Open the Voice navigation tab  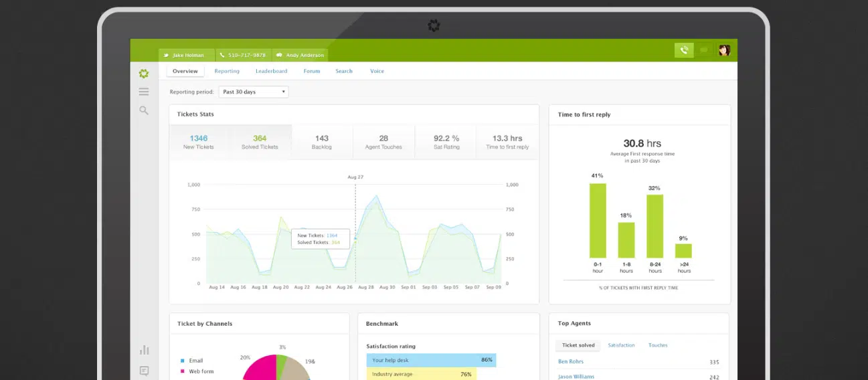coord(377,71)
